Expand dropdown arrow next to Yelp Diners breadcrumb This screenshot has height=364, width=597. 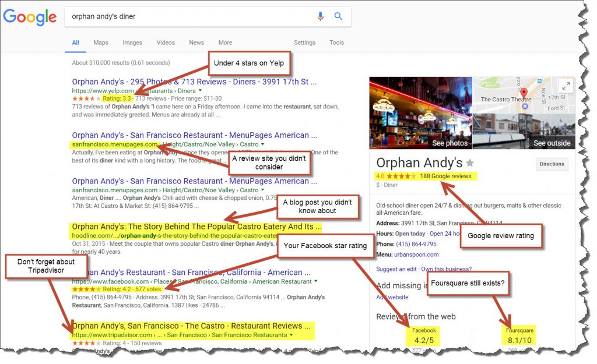201,90
